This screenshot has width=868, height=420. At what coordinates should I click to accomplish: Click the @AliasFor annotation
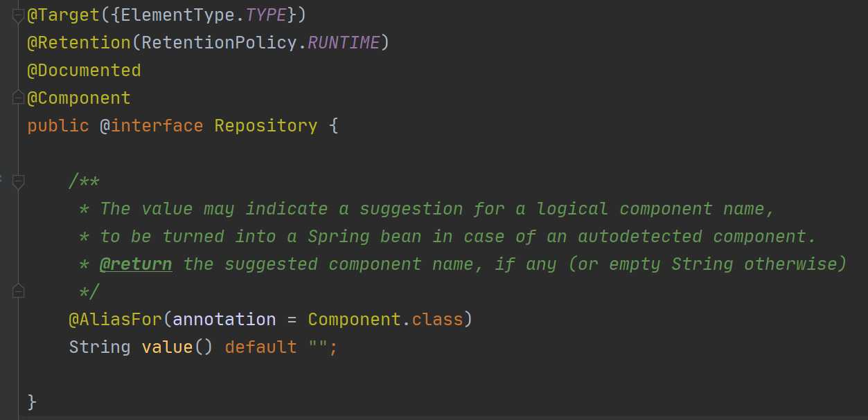116,320
